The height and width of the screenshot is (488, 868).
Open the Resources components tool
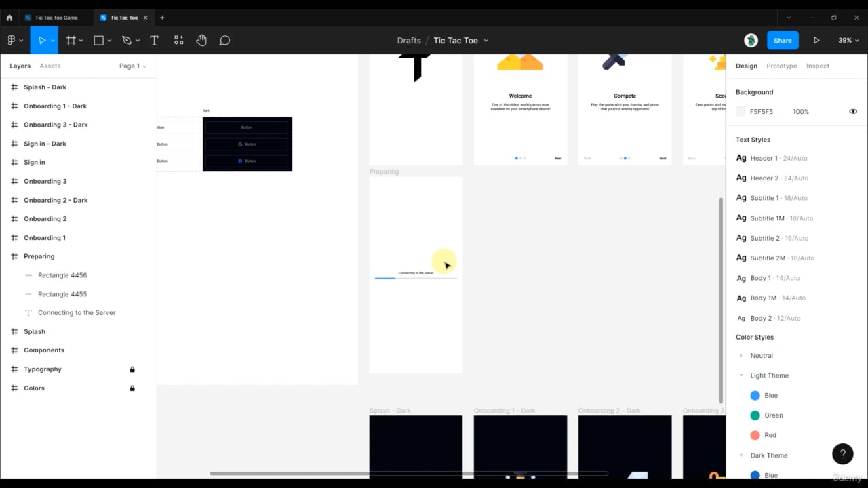(x=178, y=41)
